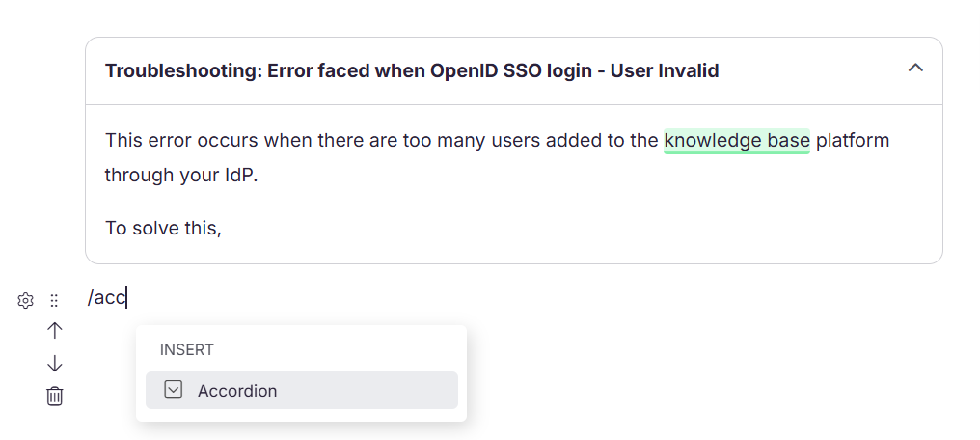980x440 pixels.
Task: Click the INSERT menu section label
Action: (x=187, y=349)
